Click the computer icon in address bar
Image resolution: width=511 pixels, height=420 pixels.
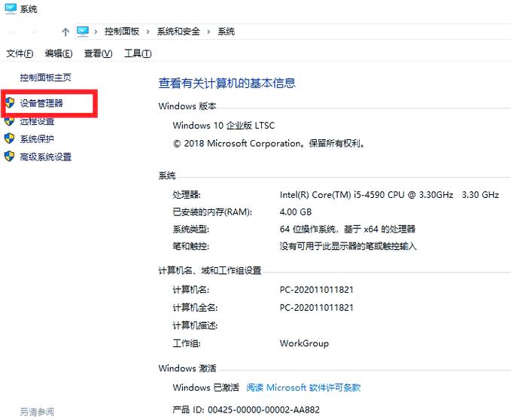(83, 32)
